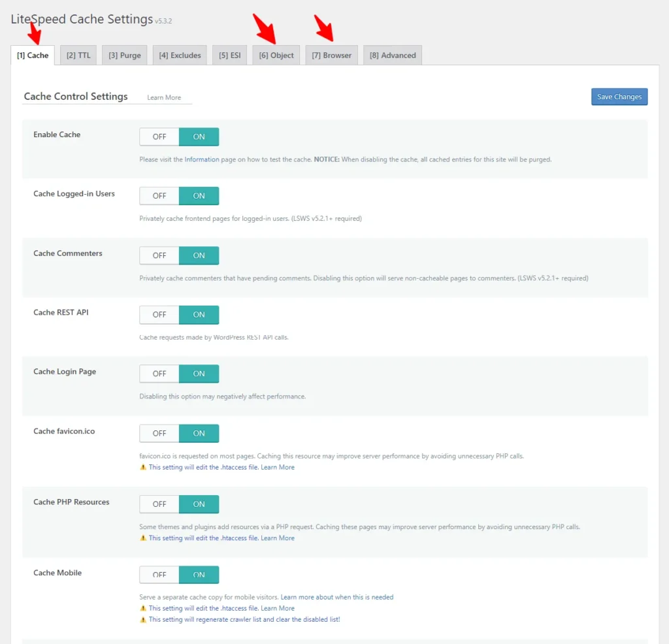Disable Cache PHP Resources
669x644 pixels.
coord(159,504)
